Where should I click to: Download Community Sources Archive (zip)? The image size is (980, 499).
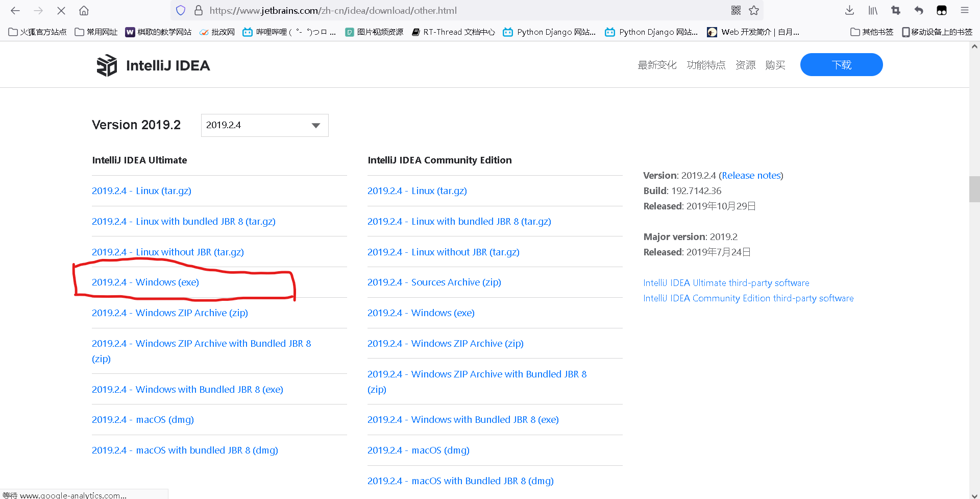(434, 282)
